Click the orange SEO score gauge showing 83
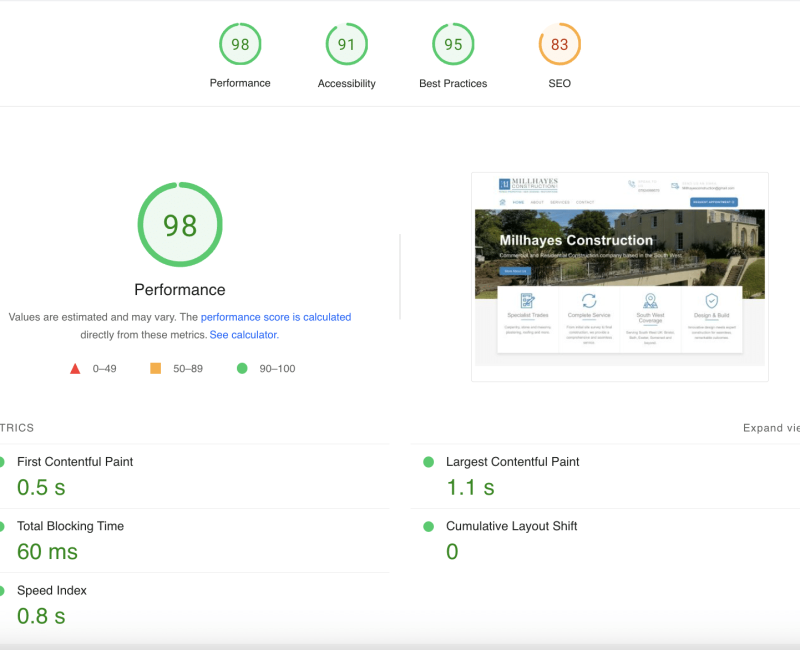 click(x=559, y=45)
